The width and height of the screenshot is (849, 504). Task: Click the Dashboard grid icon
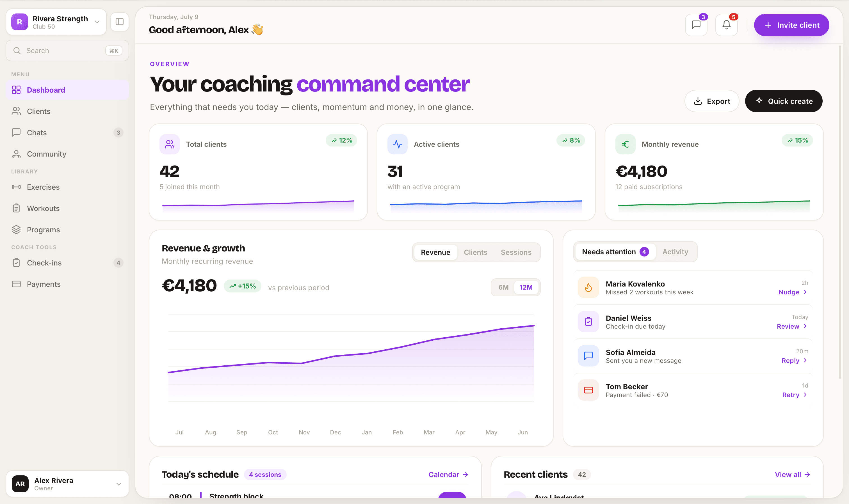pyautogui.click(x=16, y=90)
